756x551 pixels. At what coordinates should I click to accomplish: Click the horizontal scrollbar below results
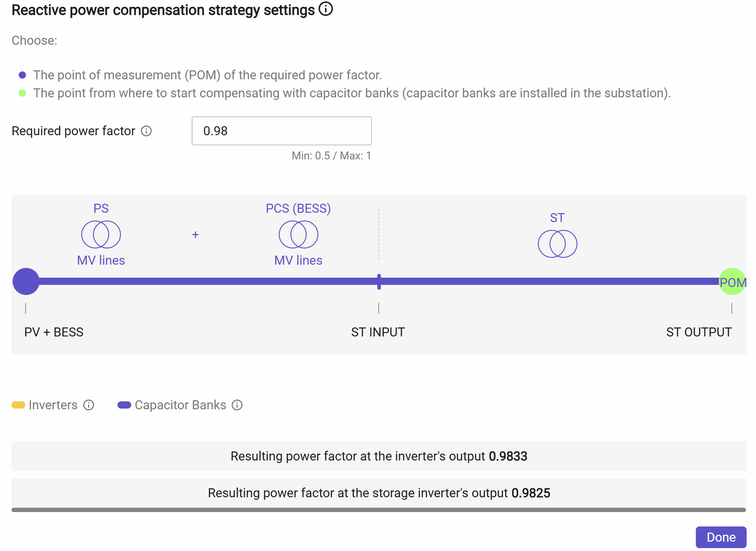point(378,510)
